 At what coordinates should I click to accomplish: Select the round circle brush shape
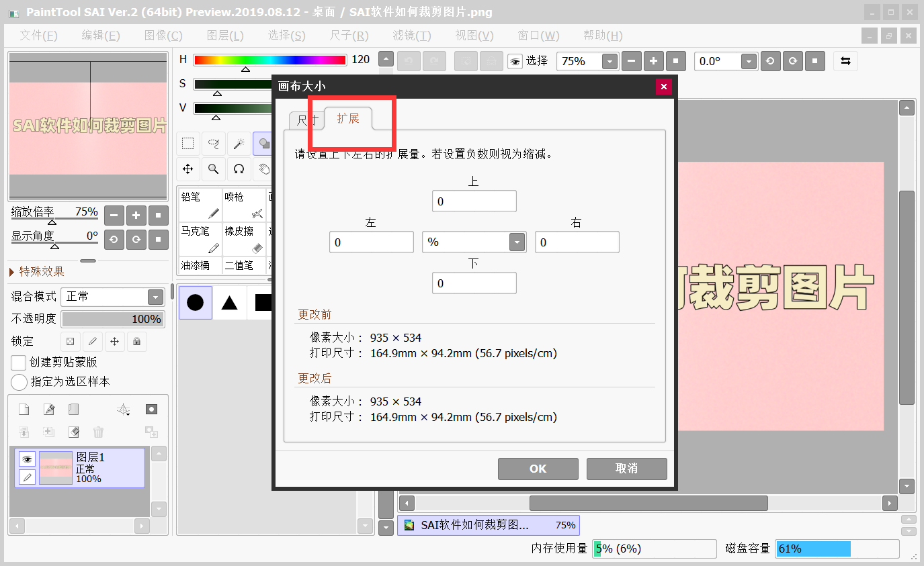click(195, 303)
